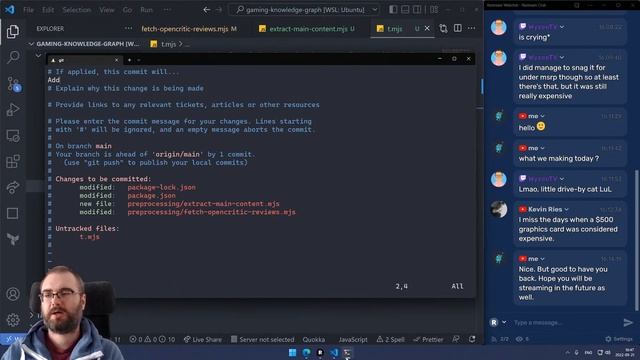640x360 pixels.
Task: Open the Edit menu
Action: pyautogui.click(x=48, y=9)
